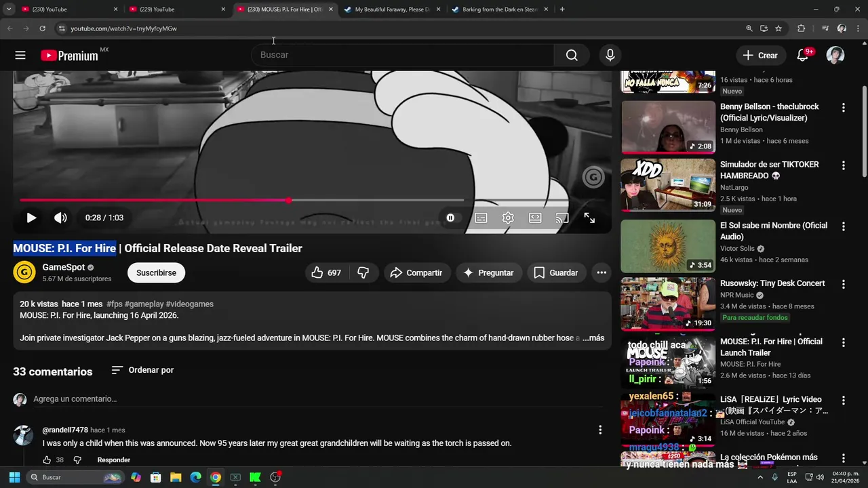The image size is (868, 488).
Task: Dislike the video with thumbs down
Action: tap(363, 272)
